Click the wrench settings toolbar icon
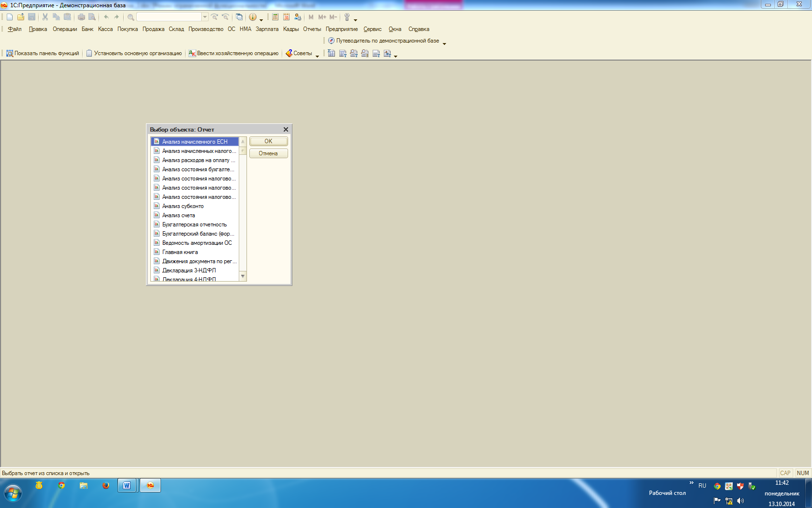812x508 pixels. click(x=347, y=17)
